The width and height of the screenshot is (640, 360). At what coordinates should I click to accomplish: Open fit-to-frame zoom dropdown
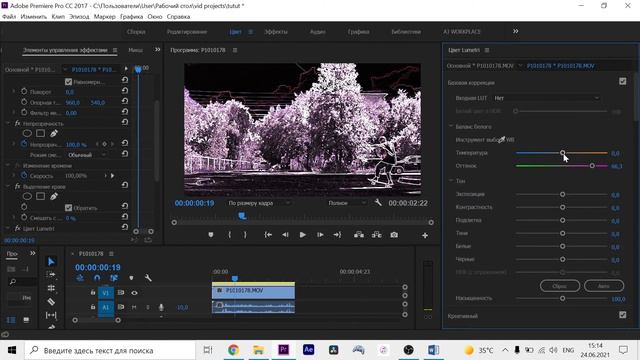tap(259, 203)
